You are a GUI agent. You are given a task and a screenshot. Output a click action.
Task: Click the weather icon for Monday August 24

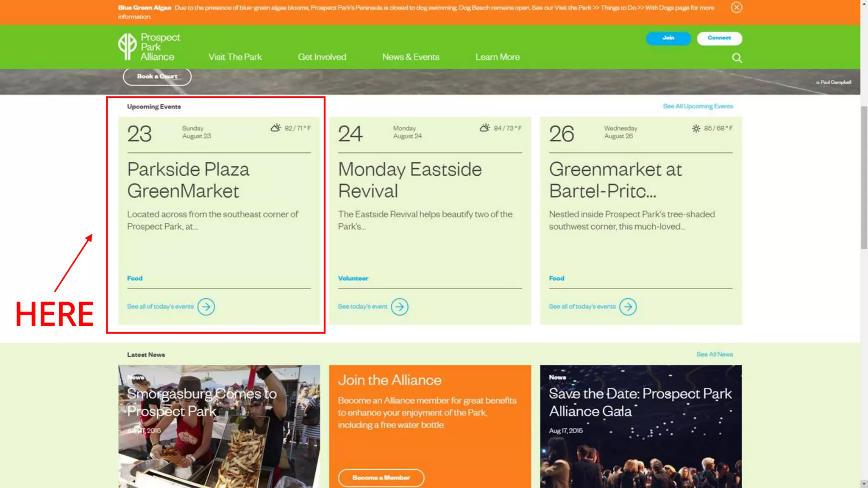coord(484,128)
